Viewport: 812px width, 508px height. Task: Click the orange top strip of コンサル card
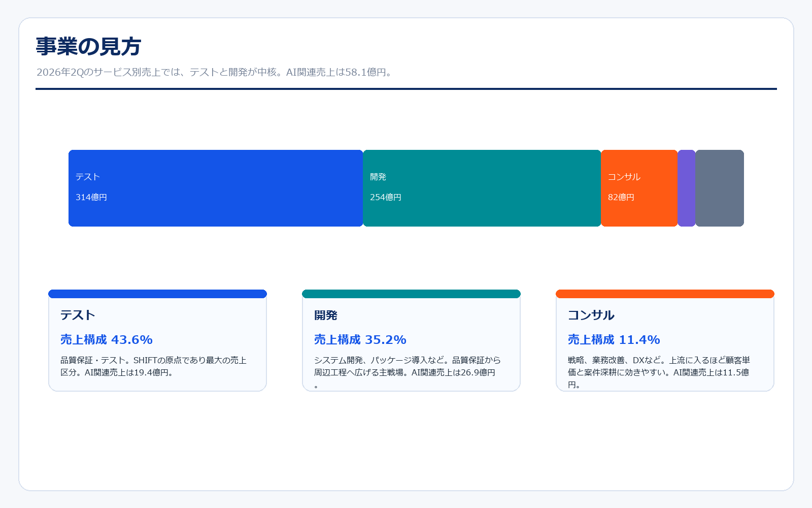tap(665, 294)
